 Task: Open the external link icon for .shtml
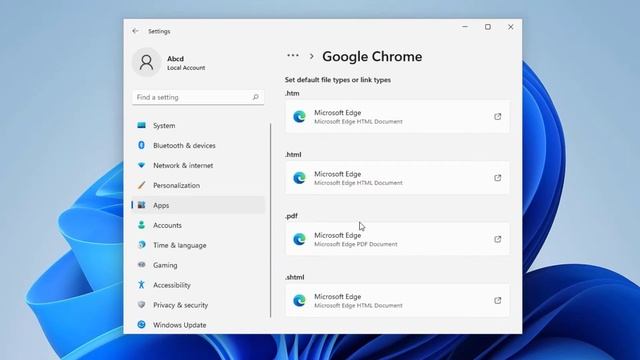point(498,300)
